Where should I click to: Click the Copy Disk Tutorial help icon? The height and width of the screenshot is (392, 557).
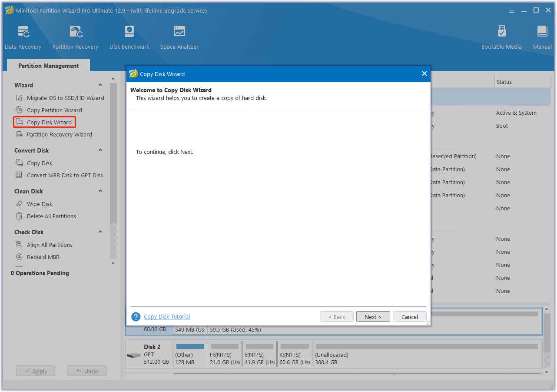[136, 317]
